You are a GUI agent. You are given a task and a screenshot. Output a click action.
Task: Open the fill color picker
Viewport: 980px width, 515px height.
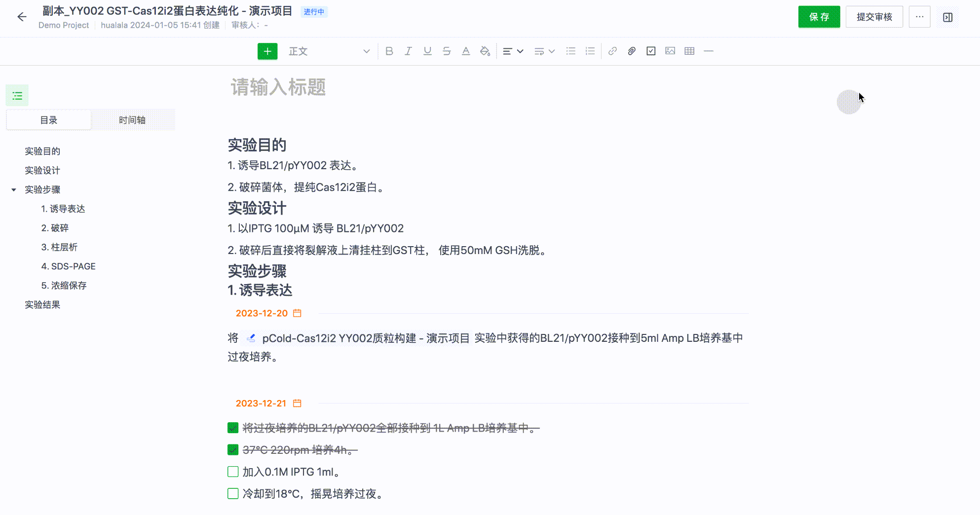point(485,51)
